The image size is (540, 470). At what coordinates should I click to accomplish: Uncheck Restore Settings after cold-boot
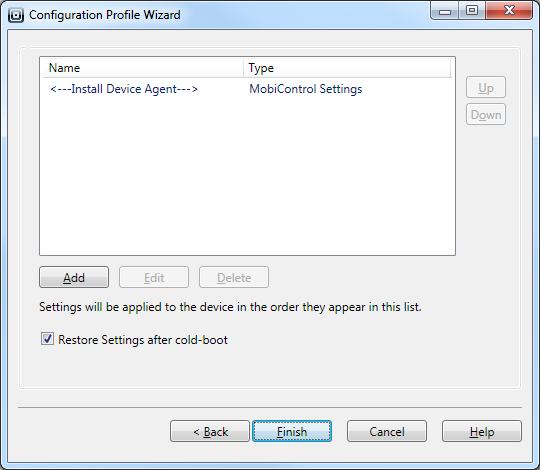(x=48, y=339)
